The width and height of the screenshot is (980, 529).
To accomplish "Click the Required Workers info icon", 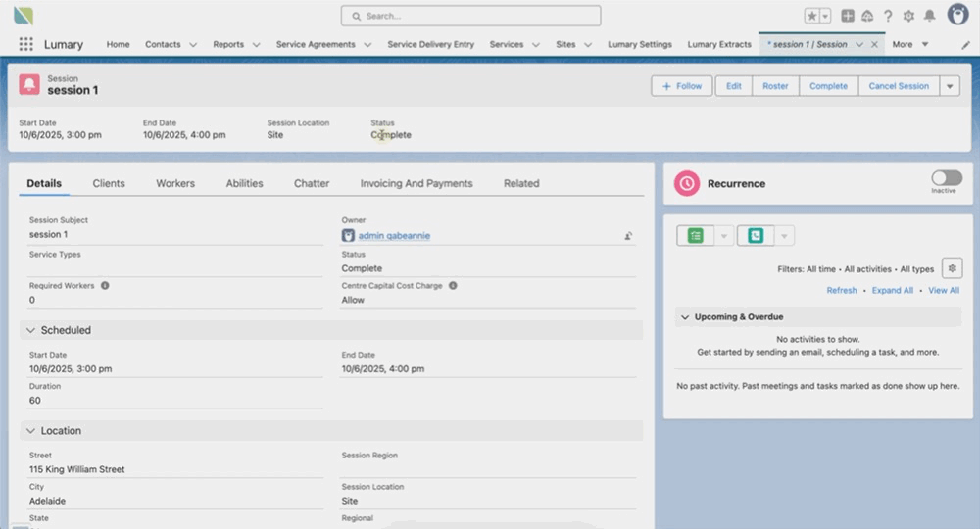I will (x=105, y=285).
